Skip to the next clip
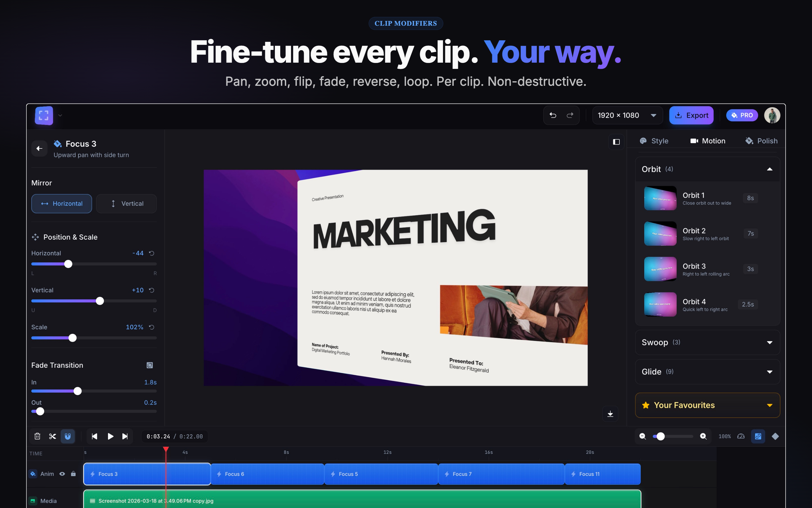 [125, 436]
